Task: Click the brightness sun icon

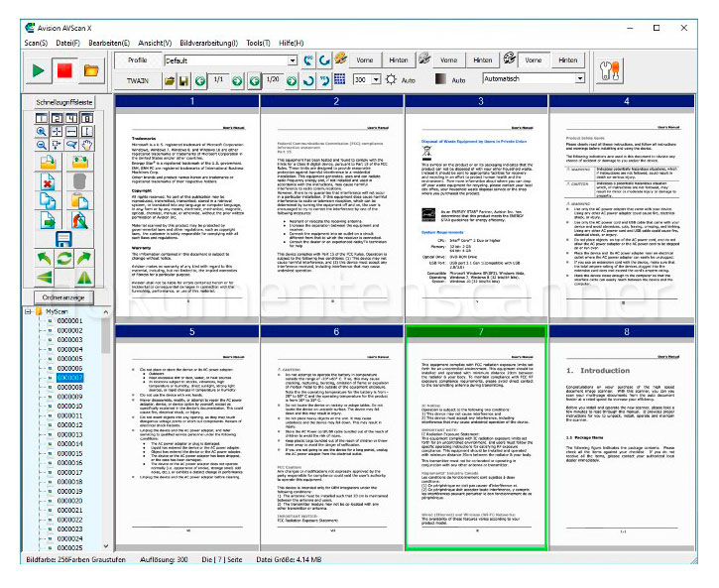Action: (391, 79)
